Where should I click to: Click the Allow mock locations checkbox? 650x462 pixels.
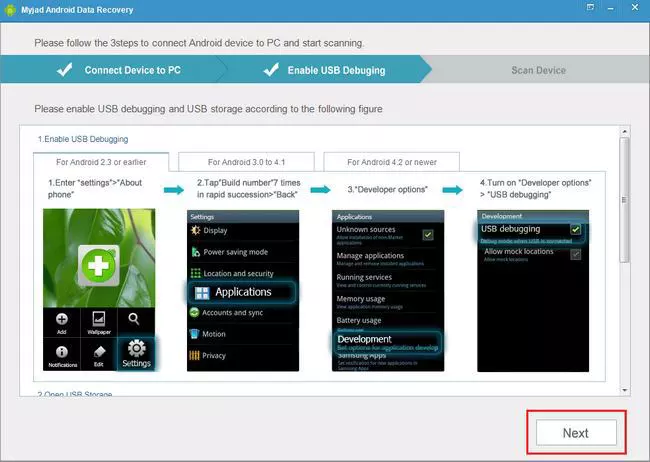coord(575,254)
